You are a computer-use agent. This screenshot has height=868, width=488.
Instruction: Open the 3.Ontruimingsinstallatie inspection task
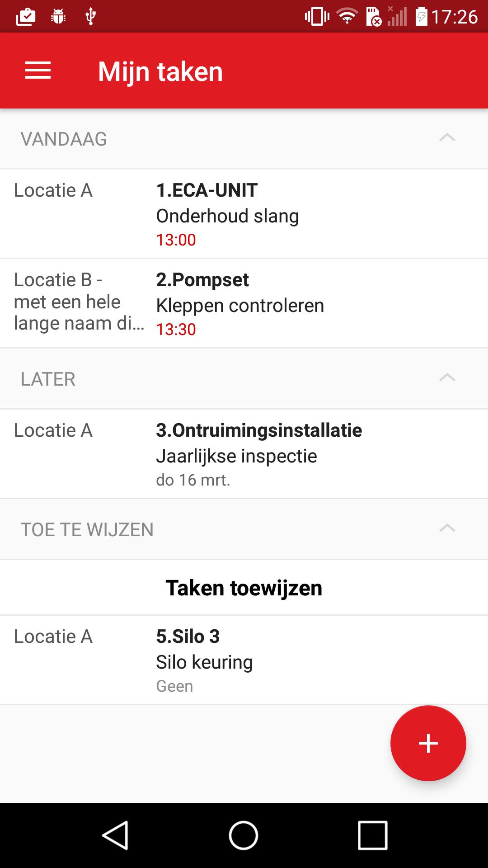244,454
